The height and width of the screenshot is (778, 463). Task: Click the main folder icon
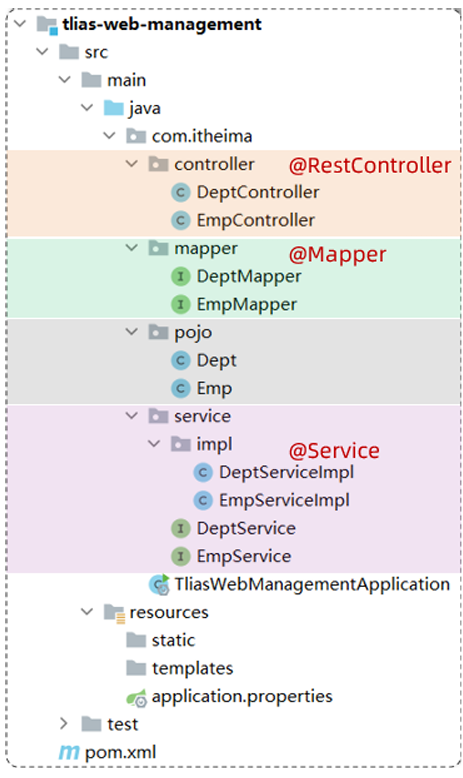[x=91, y=80]
